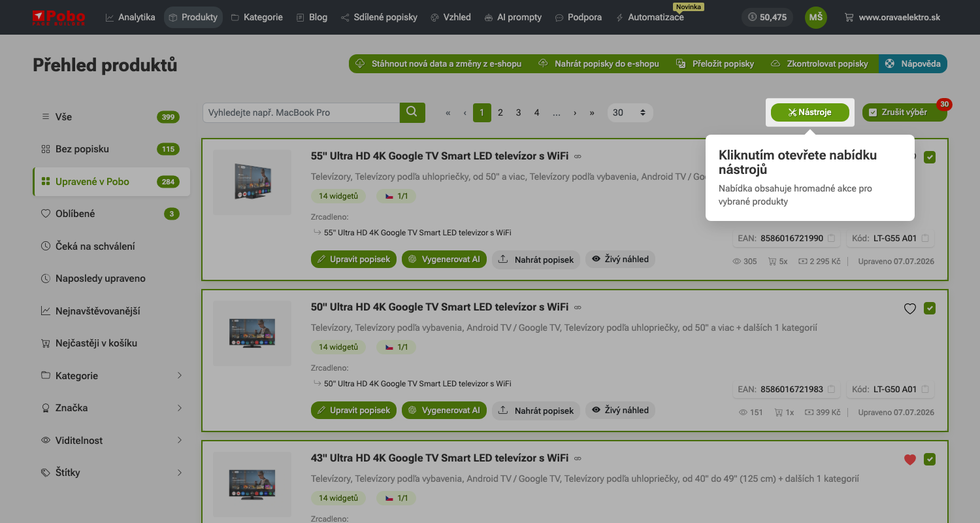Go to Kategorie in the top navigation
This screenshot has height=523, width=980.
(x=257, y=17)
